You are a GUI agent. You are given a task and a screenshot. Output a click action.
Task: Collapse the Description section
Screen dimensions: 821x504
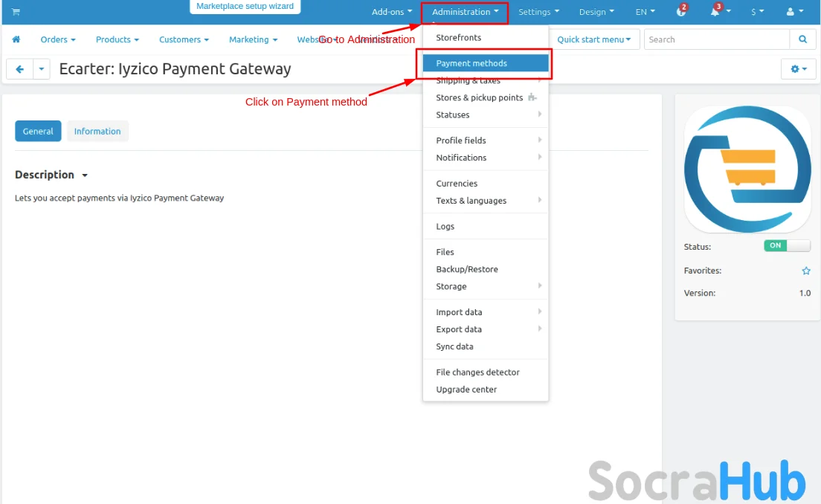coord(51,175)
